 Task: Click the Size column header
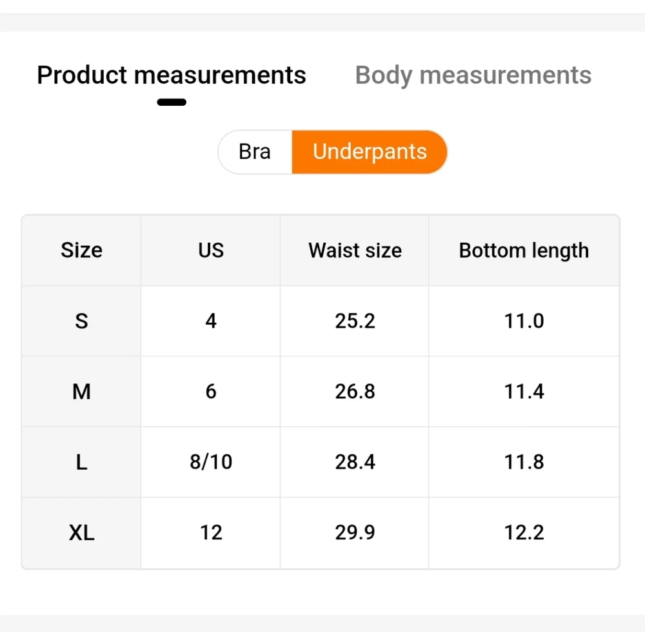pyautogui.click(x=81, y=250)
